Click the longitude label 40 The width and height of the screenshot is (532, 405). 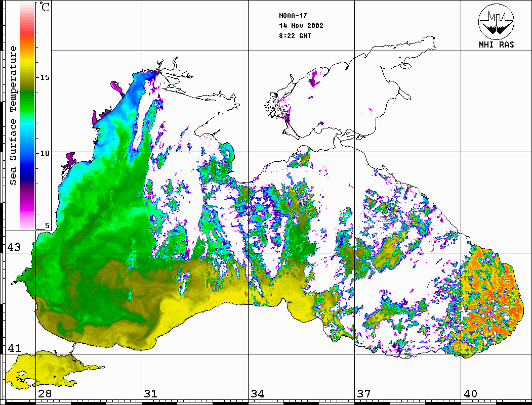coord(470,394)
